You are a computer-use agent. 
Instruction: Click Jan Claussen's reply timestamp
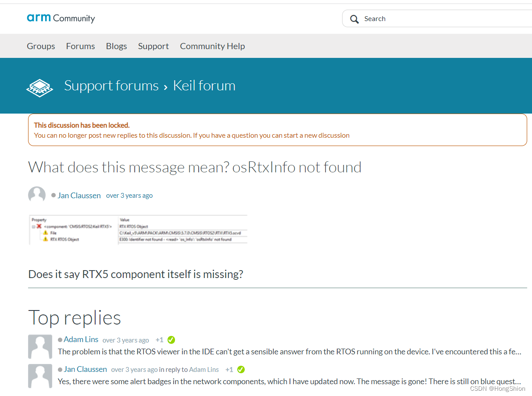[x=134, y=370]
